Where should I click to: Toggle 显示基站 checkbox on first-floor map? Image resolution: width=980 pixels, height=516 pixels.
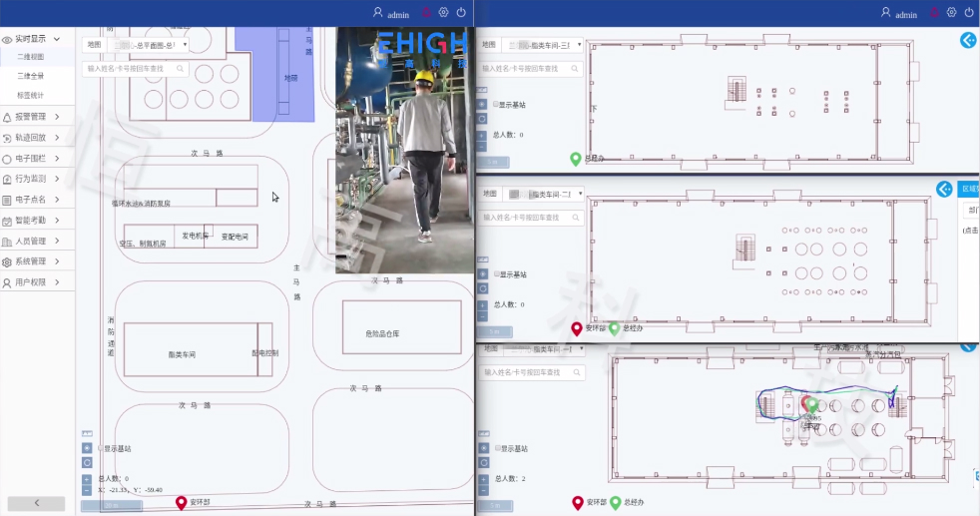click(x=498, y=448)
